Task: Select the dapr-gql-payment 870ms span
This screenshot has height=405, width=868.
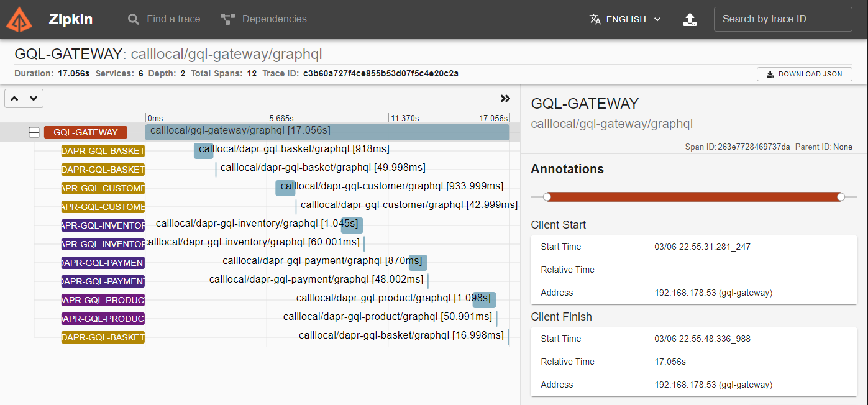Action: point(418,263)
